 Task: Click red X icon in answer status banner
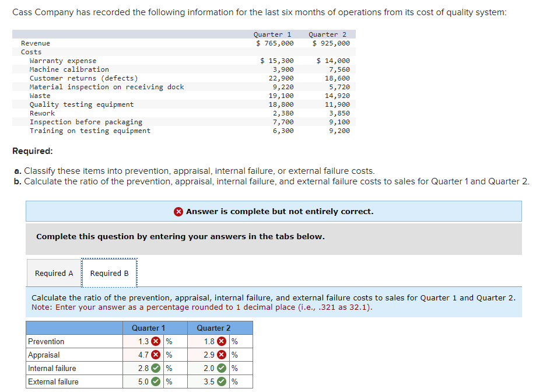pos(178,212)
